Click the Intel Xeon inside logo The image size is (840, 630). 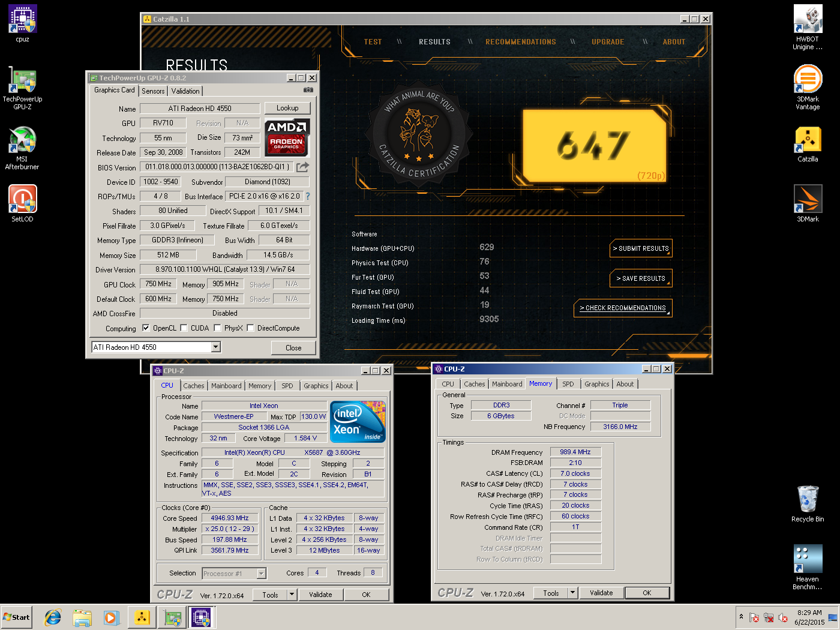click(358, 422)
